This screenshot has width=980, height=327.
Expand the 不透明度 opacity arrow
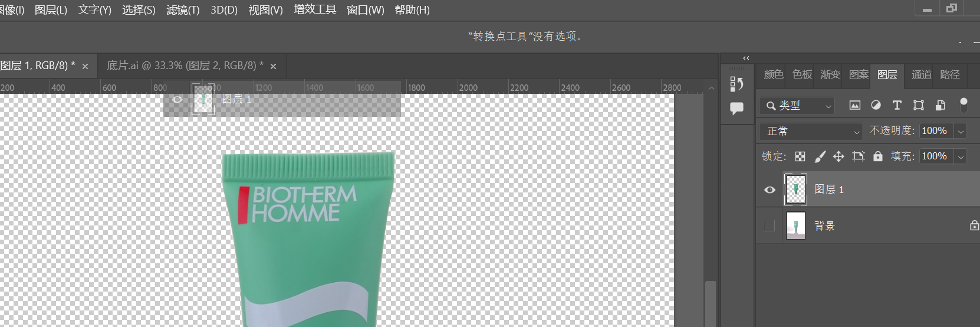(961, 131)
